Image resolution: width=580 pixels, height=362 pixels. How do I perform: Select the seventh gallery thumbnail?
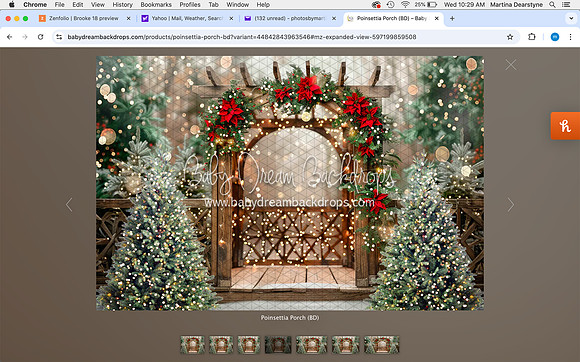pyautogui.click(x=381, y=345)
